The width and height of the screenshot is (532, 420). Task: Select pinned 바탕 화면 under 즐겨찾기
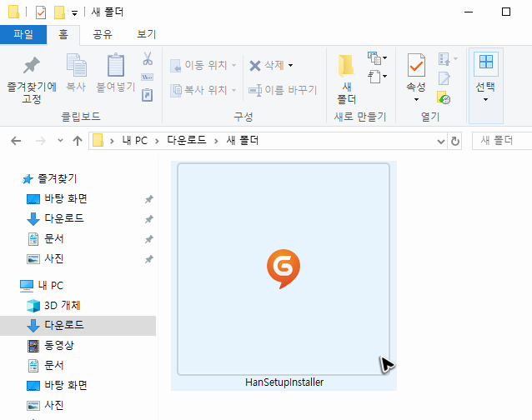coord(66,198)
